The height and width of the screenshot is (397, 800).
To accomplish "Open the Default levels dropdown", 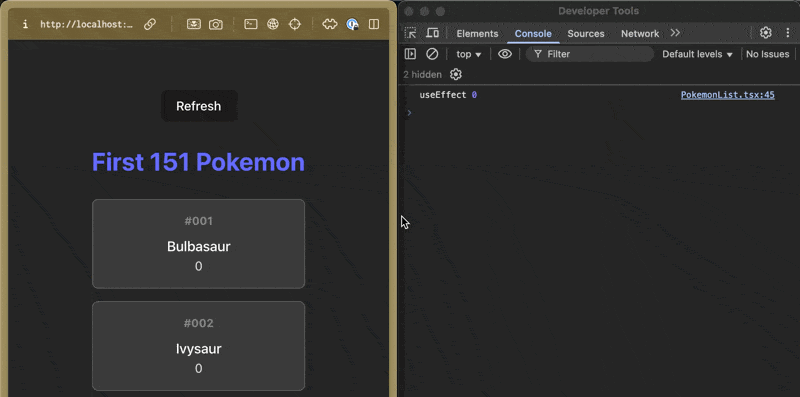I will coord(697,54).
